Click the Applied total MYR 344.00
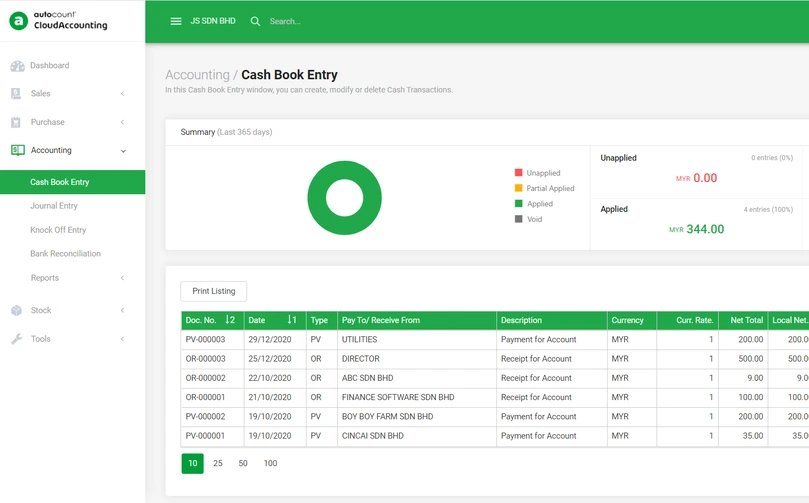 tap(697, 229)
